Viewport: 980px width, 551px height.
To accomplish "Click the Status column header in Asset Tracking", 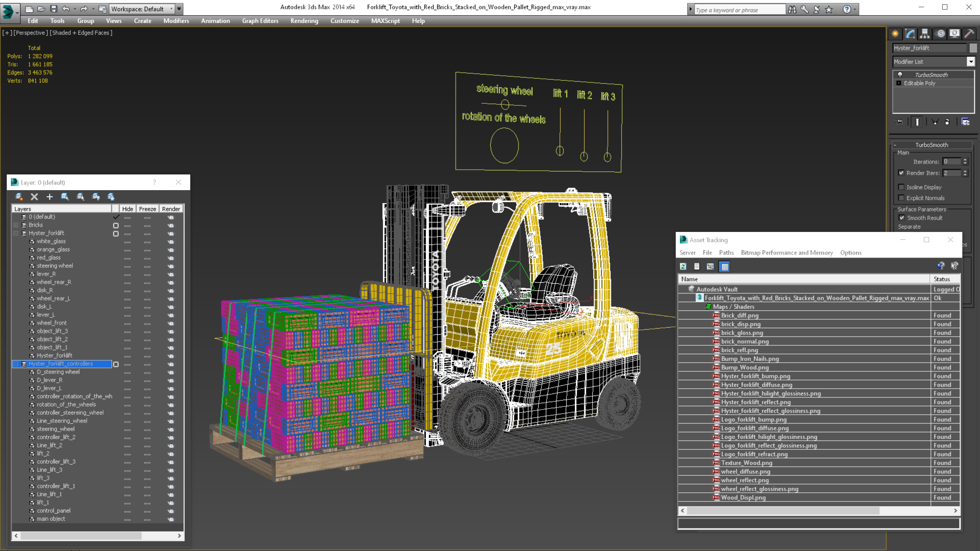I will point(945,279).
